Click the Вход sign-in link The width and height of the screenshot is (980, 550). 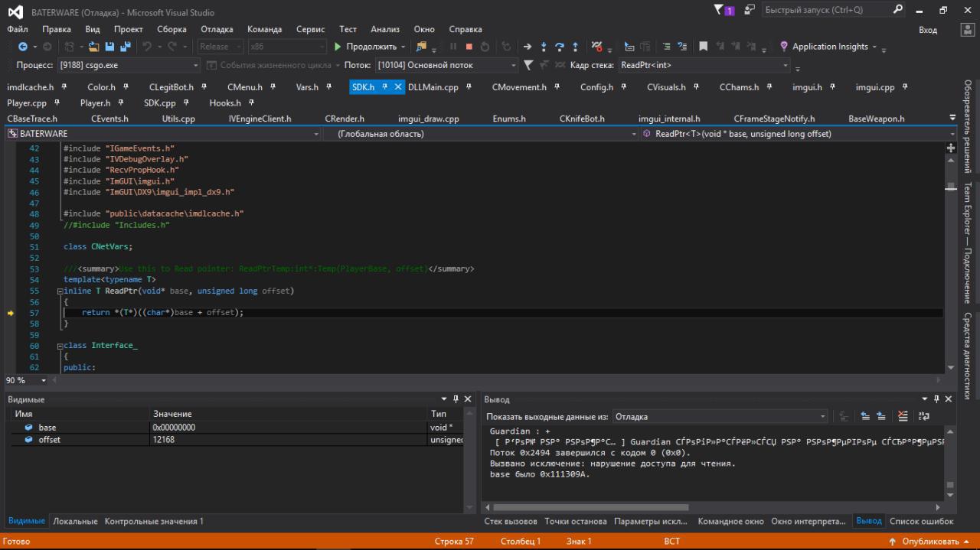pyautogui.click(x=927, y=30)
